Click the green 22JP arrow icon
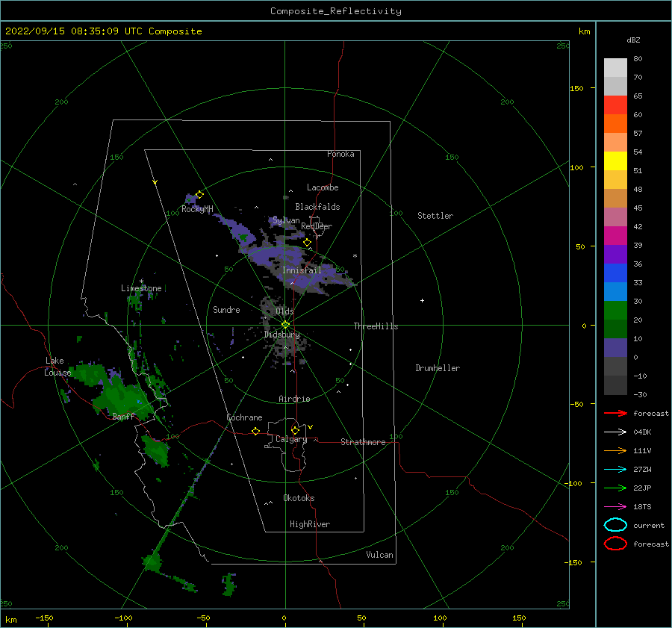Image resolution: width=672 pixels, height=628 pixels. 615,488
